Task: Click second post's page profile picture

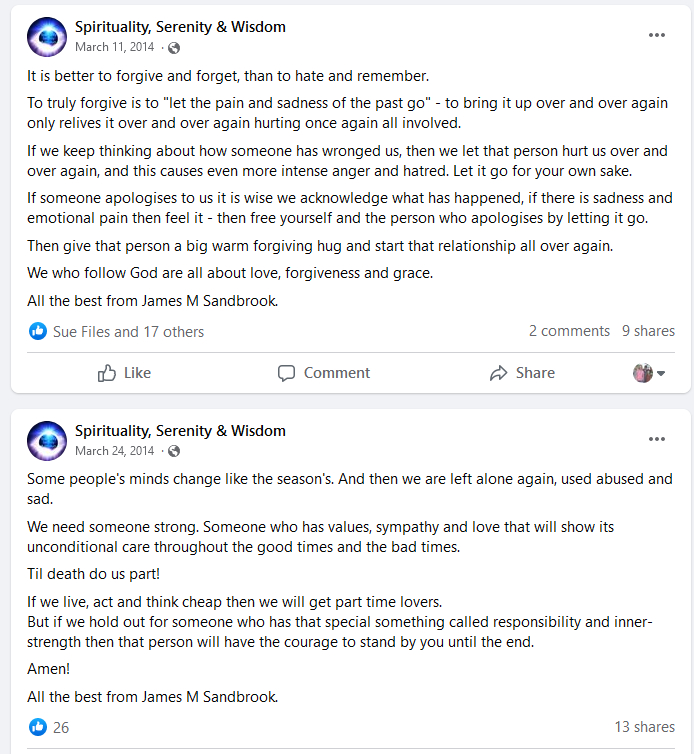Action: [x=46, y=441]
